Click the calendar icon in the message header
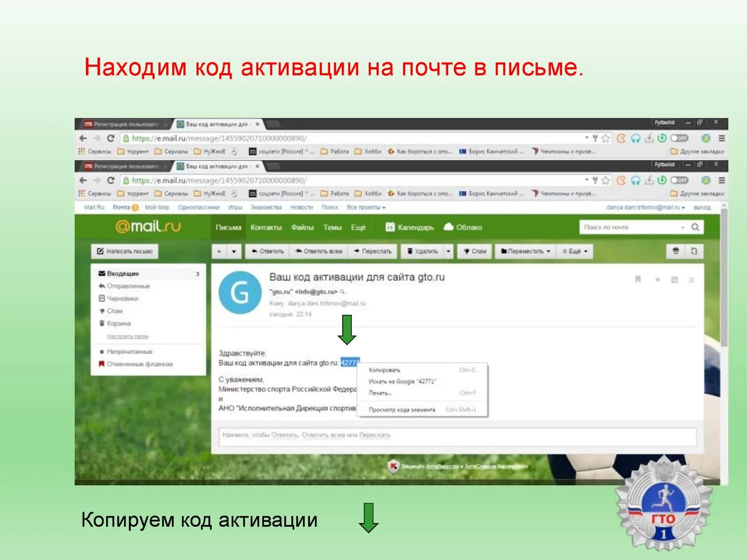The image size is (747, 560). pyautogui.click(x=675, y=280)
